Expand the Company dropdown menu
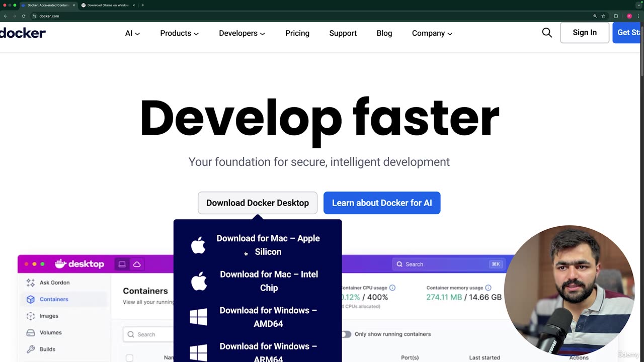This screenshot has height=362, width=644. pos(432,33)
